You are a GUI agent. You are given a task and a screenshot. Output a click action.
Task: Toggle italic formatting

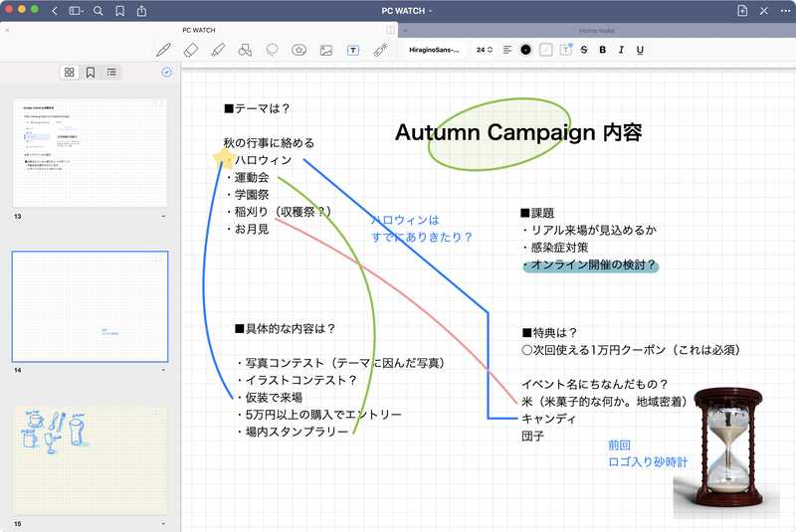tap(621, 50)
